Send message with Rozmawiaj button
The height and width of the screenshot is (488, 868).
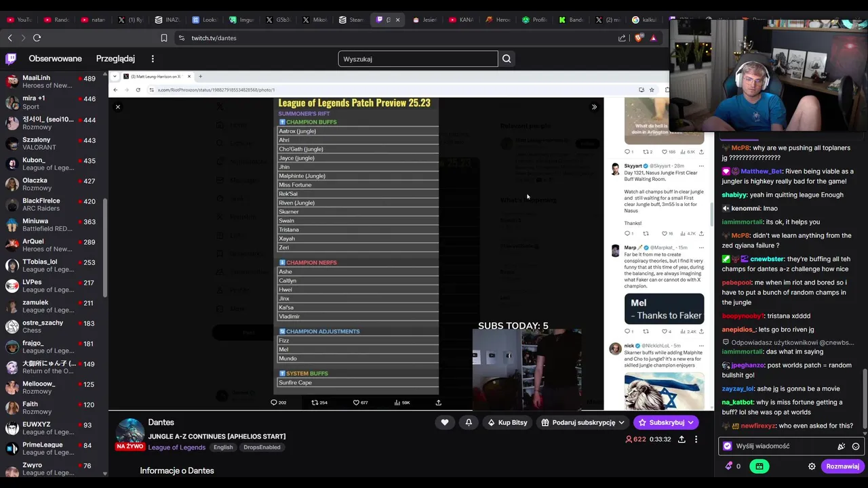(x=842, y=466)
